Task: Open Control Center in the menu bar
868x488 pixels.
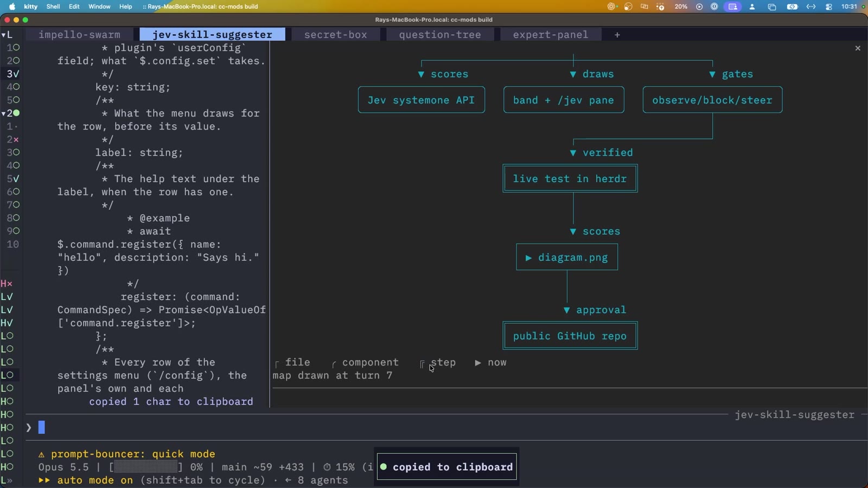Action: [829, 7]
